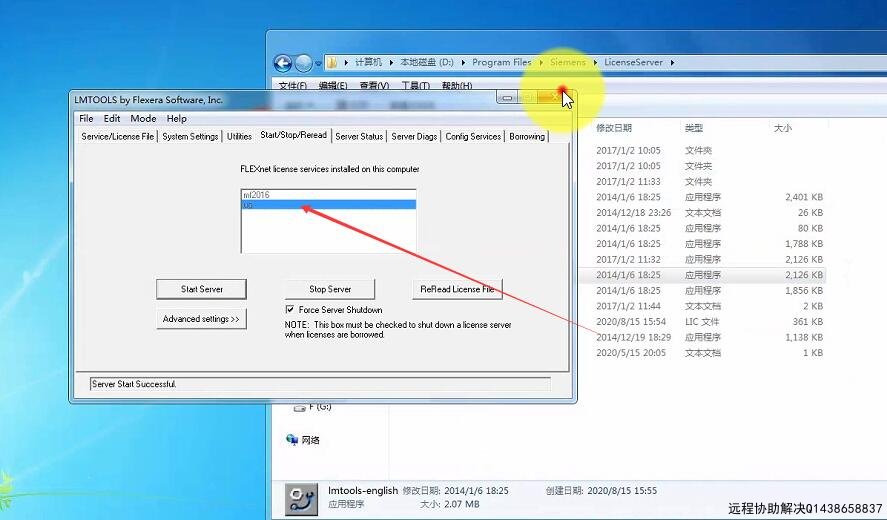This screenshot has width=887, height=520.
Task: Expand the arrow after Siemens breadcrumb
Action: [x=595, y=62]
